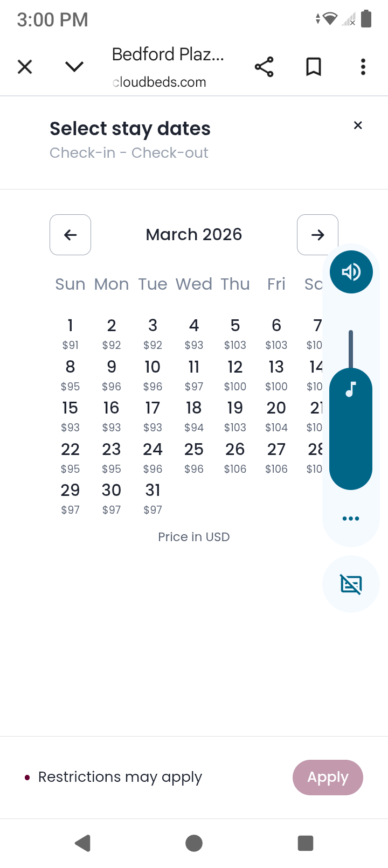Expand the tab minimize chevron
This screenshot has width=388, height=868.
(x=74, y=67)
